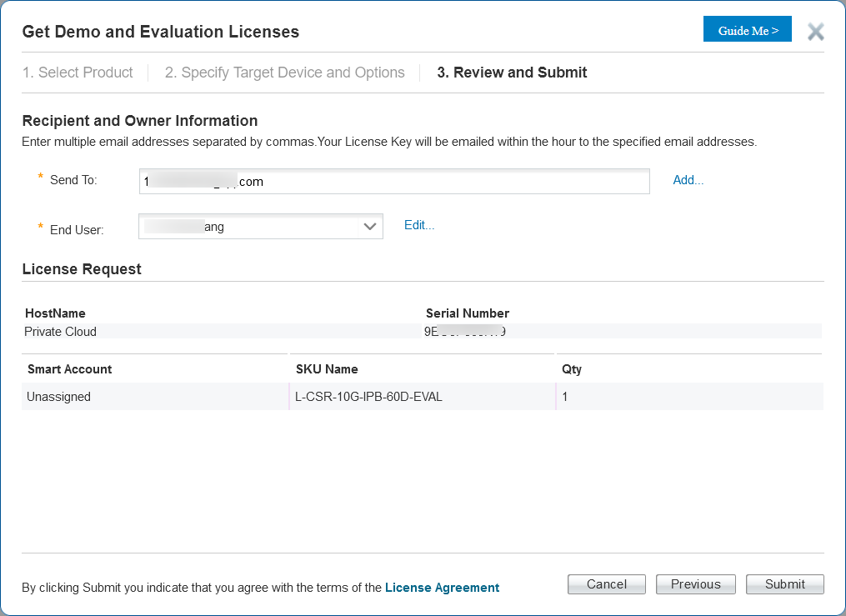The image size is (846, 616).
Task: Click the Guide Me button
Action: (x=748, y=29)
